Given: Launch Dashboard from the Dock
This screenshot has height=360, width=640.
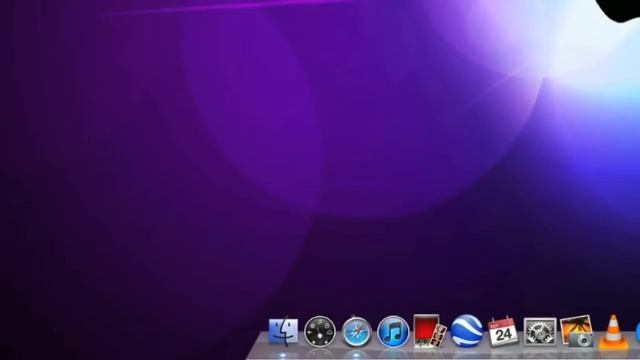Looking at the screenshot, I should click(320, 331).
